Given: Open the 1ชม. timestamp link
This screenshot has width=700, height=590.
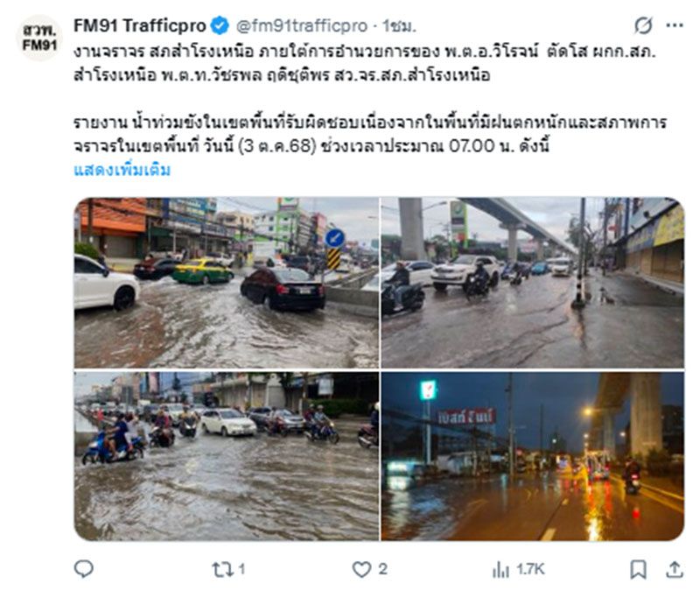Looking at the screenshot, I should 399,26.
